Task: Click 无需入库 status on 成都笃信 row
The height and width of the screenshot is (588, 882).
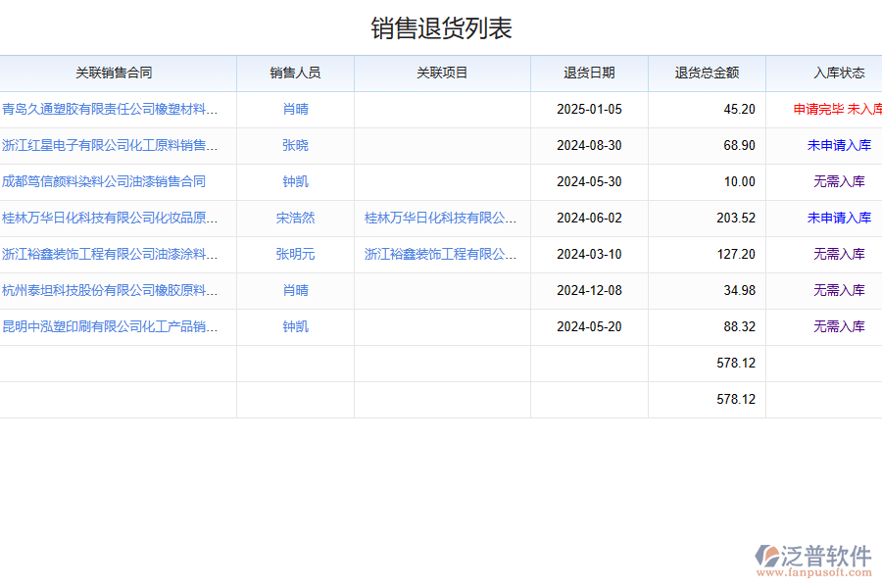Action: coord(837,181)
